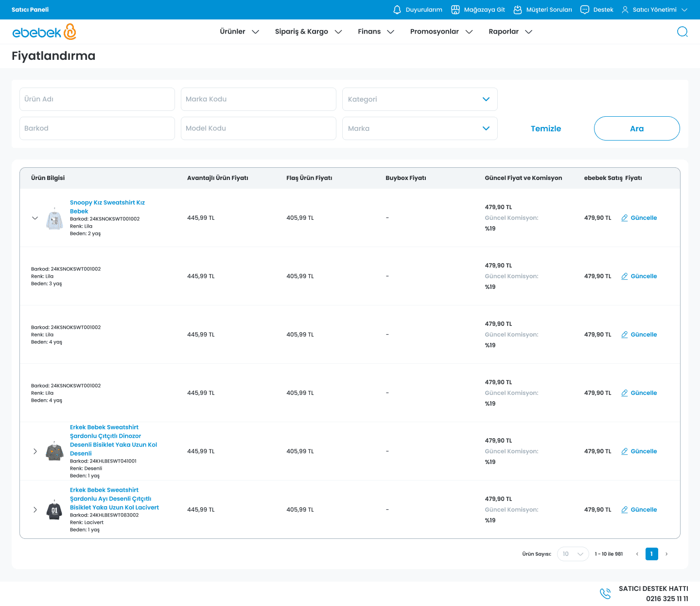Image resolution: width=700 pixels, height=606 pixels.
Task: Open the Kategori dropdown
Action: [420, 99]
